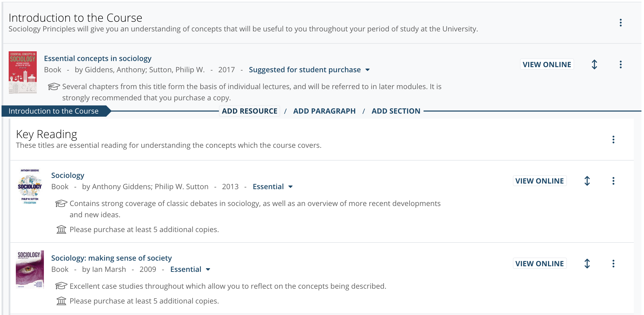Viewport: 644px width, 315px height.
Task: Click VIEW ONLINE for Essential concepts in sociology
Action: pyautogui.click(x=547, y=64)
